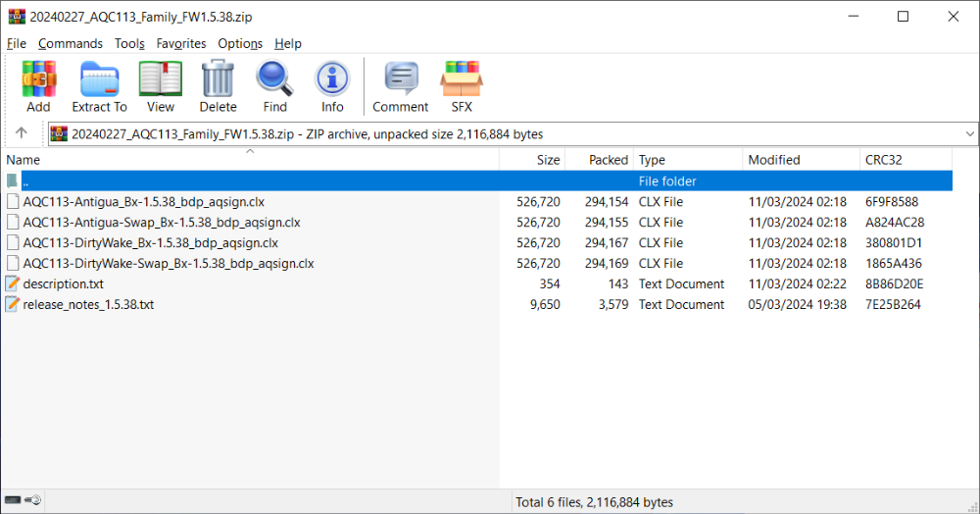980x514 pixels.
Task: Click the Find magnifier icon
Action: (x=274, y=78)
